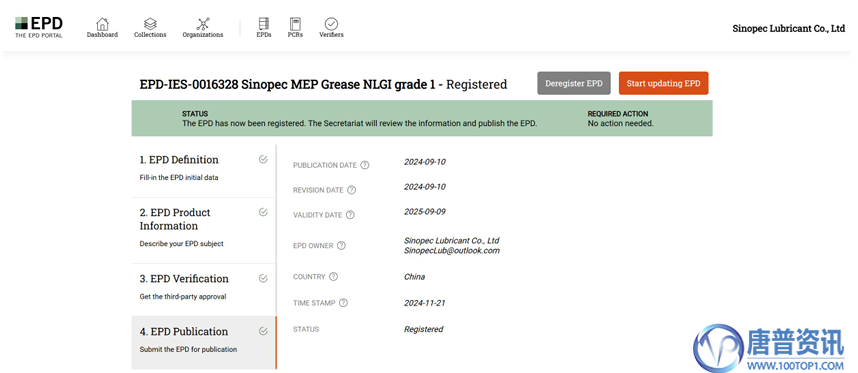Click help icon beside Publication Date
The width and height of the screenshot is (858, 373).
pos(365,165)
